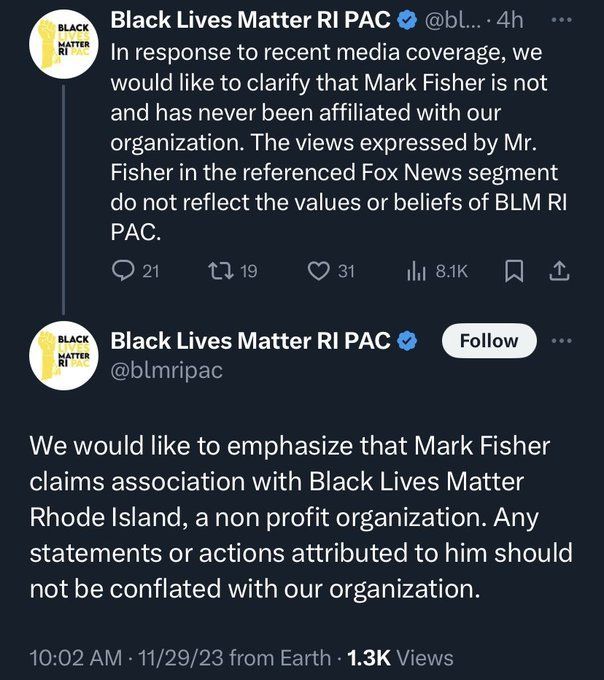Click second tweet's Black Lives Matter RI PAC name
604x680 pixels.
click(x=250, y=341)
